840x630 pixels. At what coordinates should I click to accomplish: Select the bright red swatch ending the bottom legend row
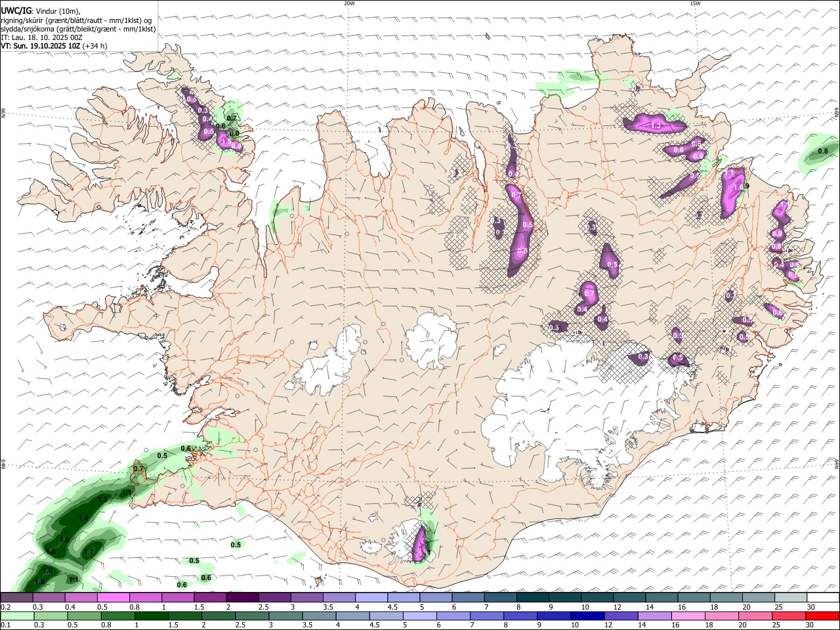pyautogui.click(x=823, y=616)
